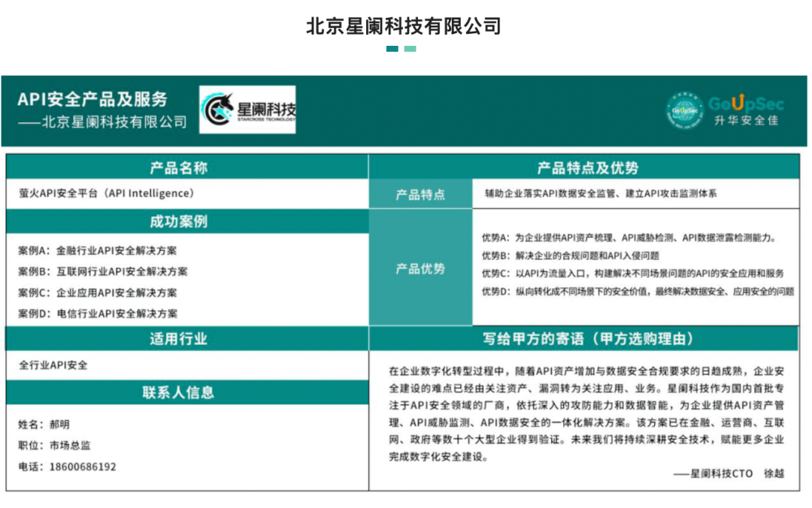Screen dimensions: 812x508
Task: Select 萤火API安全平台 (API Intelligence) text
Action: click(107, 193)
